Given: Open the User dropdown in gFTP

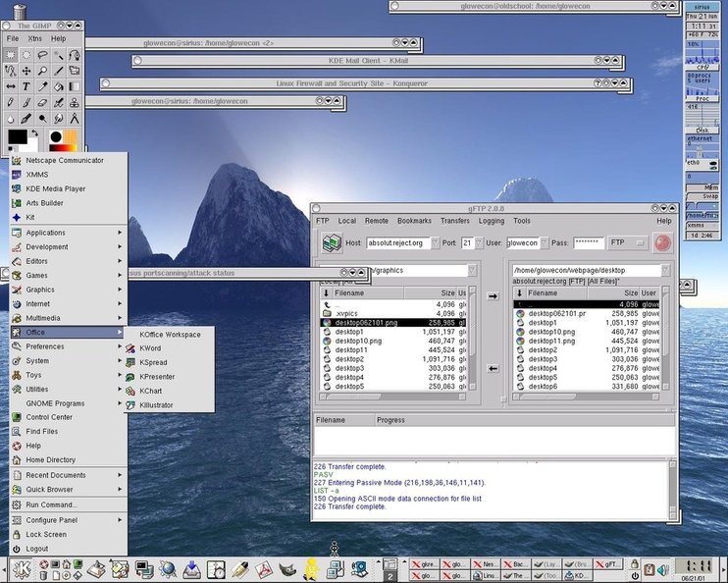Looking at the screenshot, I should pos(545,243).
